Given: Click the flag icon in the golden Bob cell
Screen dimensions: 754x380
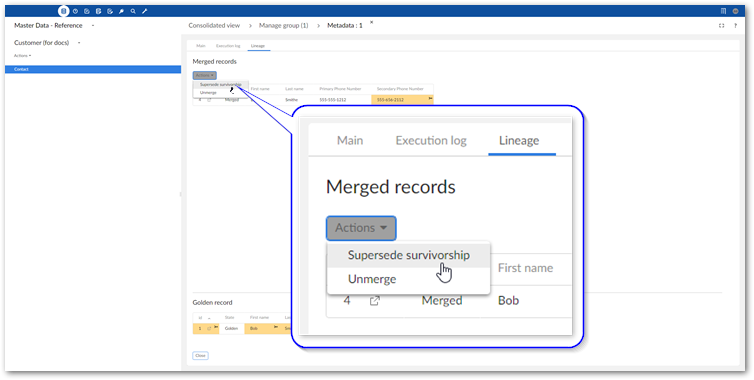Looking at the screenshot, I should 276,328.
